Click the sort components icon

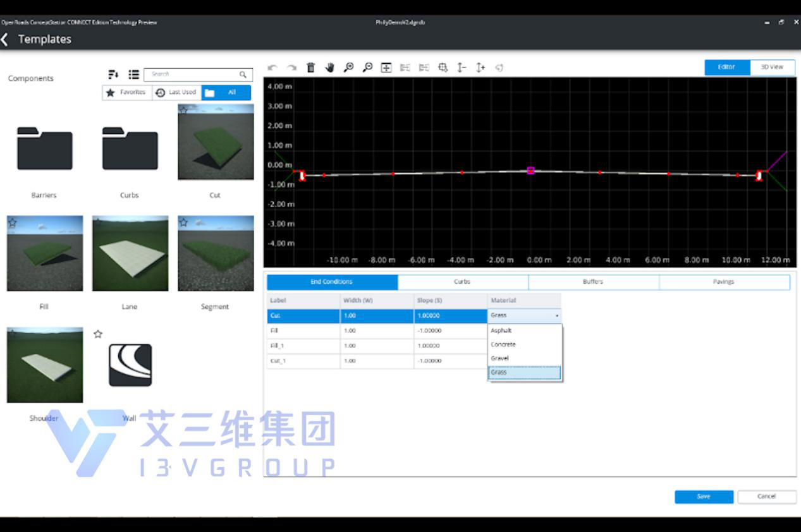(114, 75)
